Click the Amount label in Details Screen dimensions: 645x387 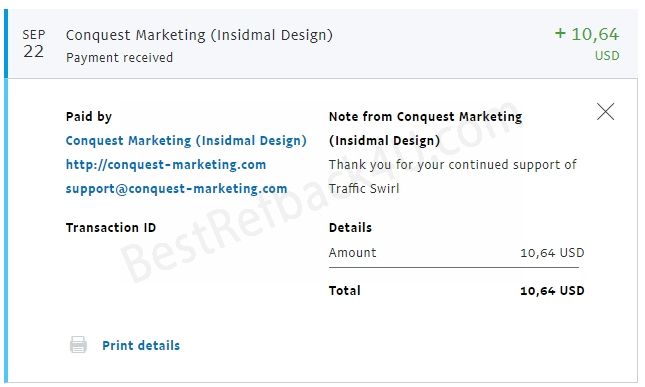(x=353, y=253)
